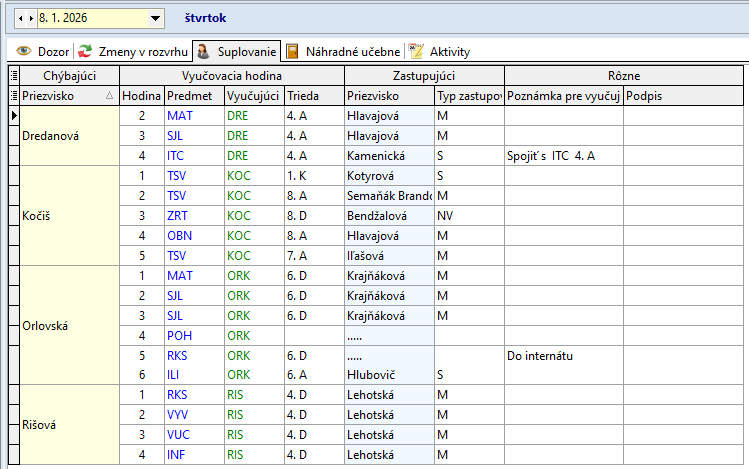Image resolution: width=749 pixels, height=469 pixels.
Task: Click the grid menu icon beside Chýbajúci
Action: 13,75
